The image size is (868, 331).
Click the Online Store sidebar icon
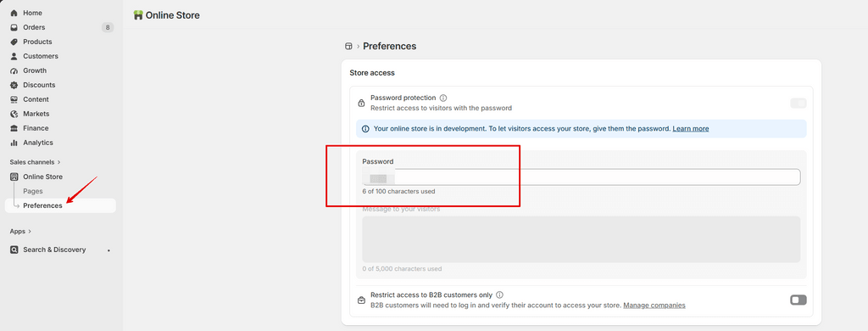click(14, 177)
